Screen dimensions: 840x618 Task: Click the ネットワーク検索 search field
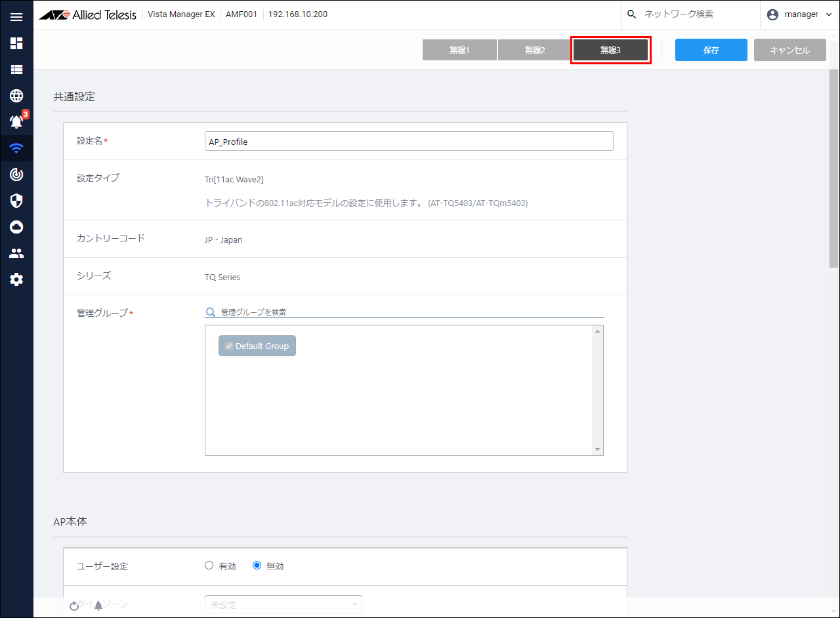point(696,14)
